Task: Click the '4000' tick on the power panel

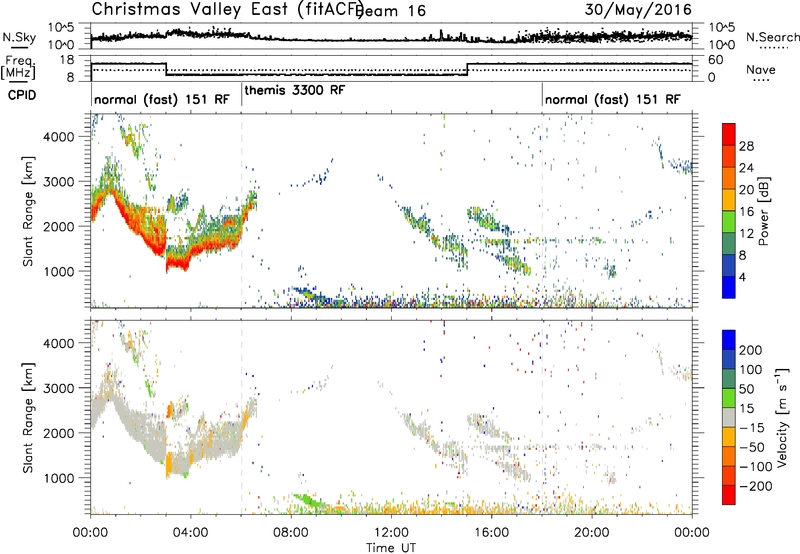Action: point(59,137)
